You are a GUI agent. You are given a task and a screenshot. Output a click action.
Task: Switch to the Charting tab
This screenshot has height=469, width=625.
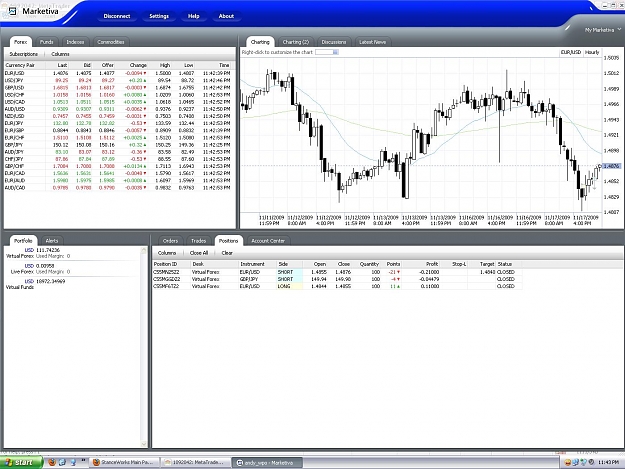coord(260,42)
